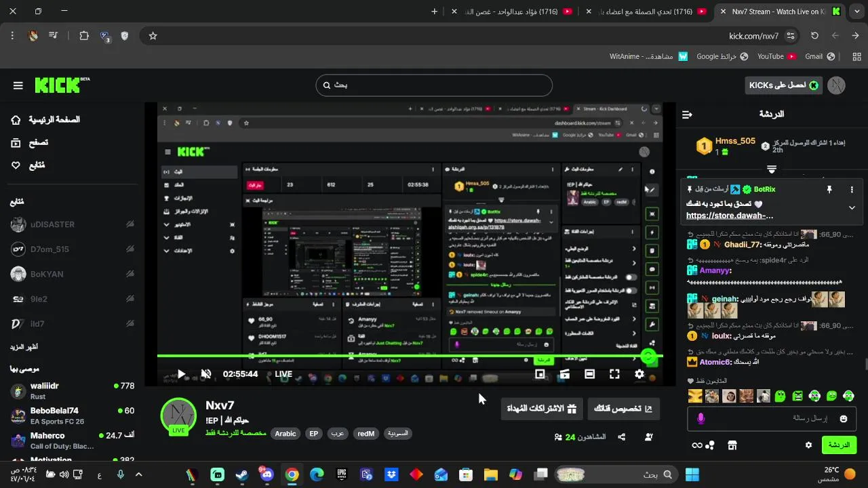Image resolution: width=868 pixels, height=488 pixels.
Task: Open BoKYAN followed channel
Action: click(x=72, y=274)
